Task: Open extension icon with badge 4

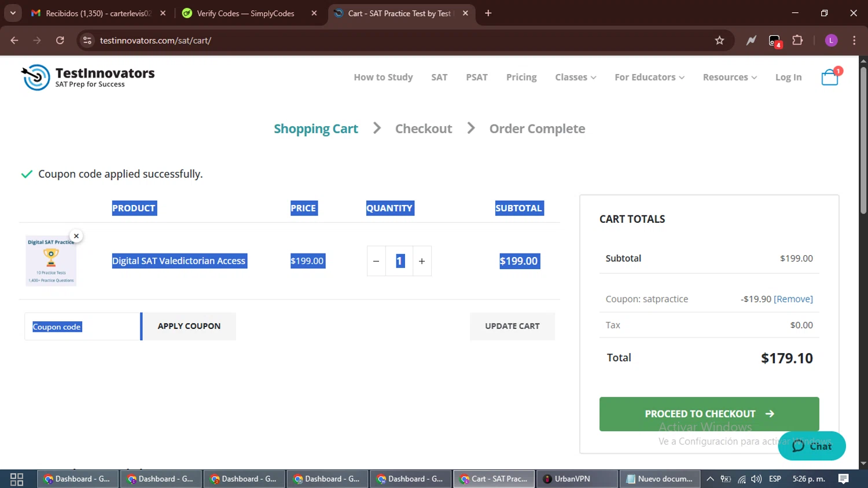Action: (775, 41)
